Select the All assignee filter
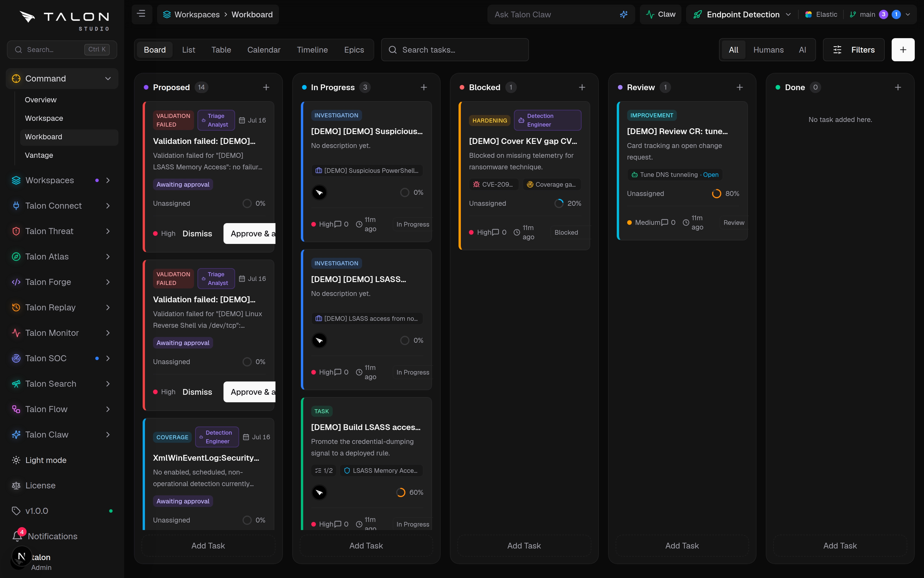924x578 pixels. click(733, 50)
